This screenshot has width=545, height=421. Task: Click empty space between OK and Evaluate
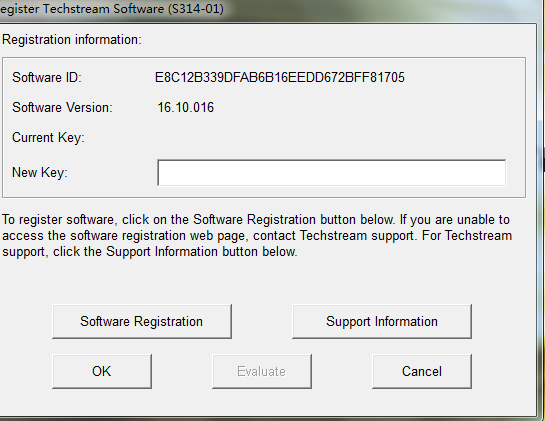[x=182, y=371]
